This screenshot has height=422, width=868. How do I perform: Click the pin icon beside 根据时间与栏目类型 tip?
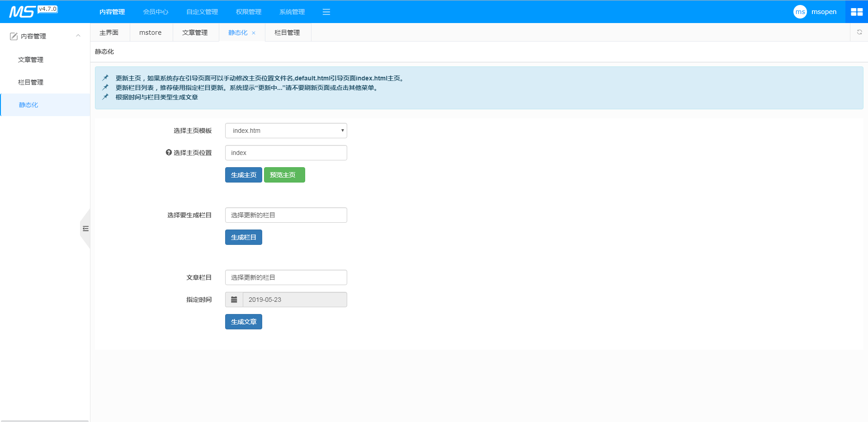[105, 97]
